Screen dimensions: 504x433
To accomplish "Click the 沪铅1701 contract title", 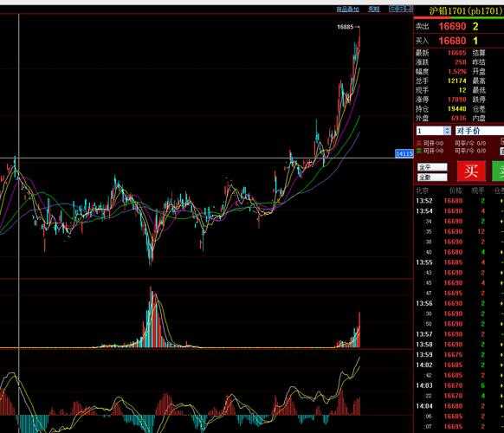I will (x=466, y=10).
